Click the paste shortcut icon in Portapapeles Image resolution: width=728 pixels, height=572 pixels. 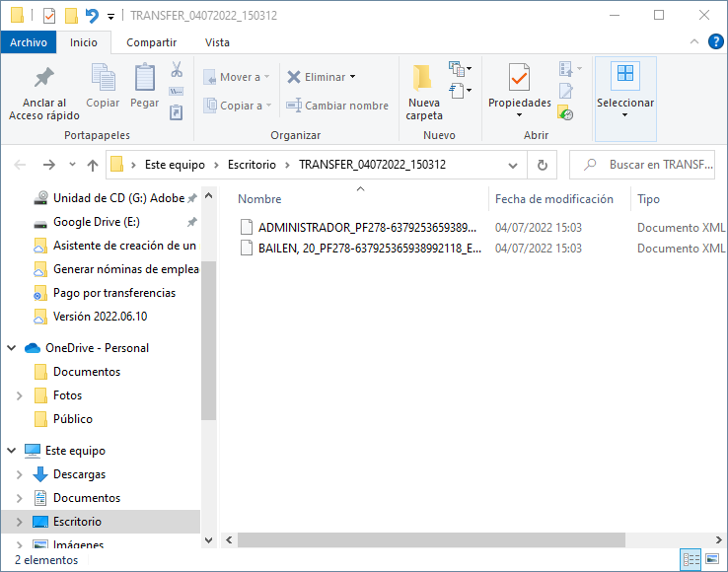pyautogui.click(x=177, y=112)
